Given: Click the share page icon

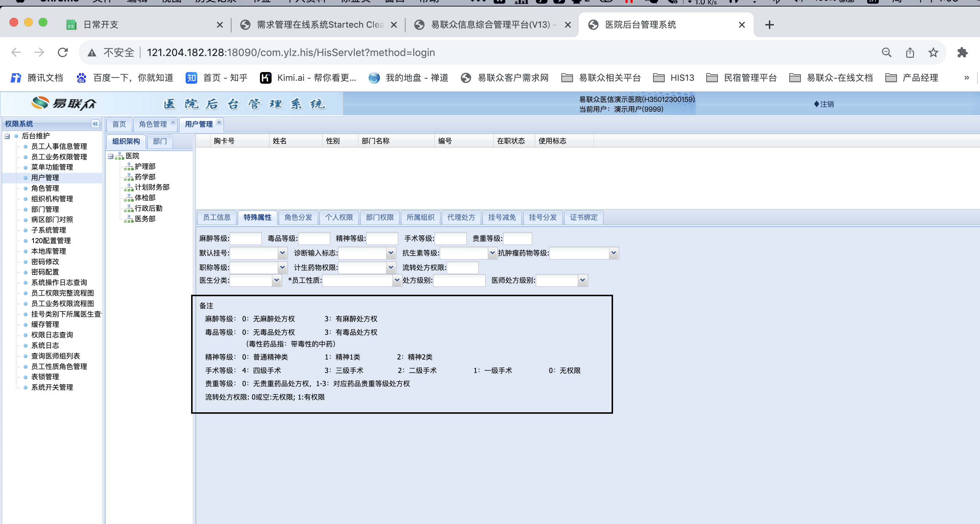Looking at the screenshot, I should (910, 52).
